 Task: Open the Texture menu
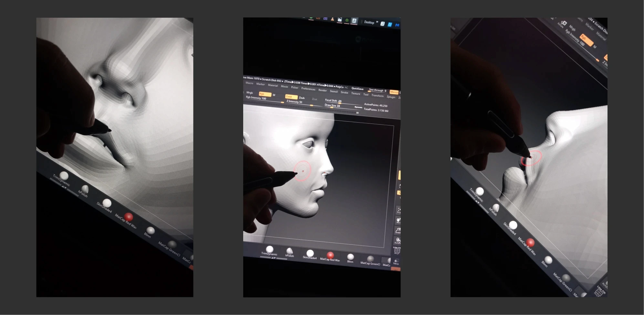click(356, 93)
